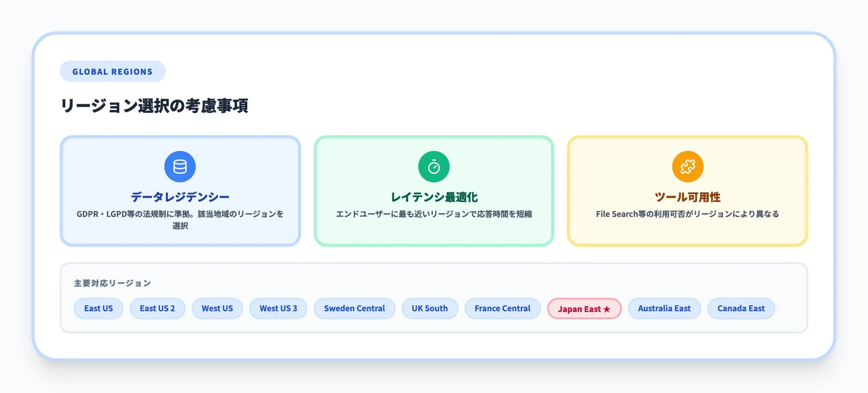Screen dimensions: 868x393
Task: Select the UK South region entry
Action: (430, 309)
